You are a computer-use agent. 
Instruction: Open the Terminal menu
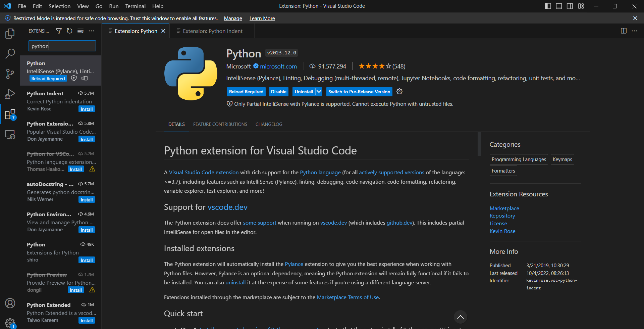135,6
